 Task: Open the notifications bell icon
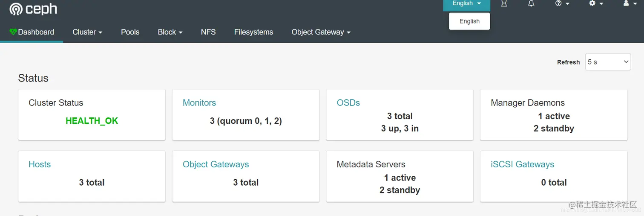[531, 3]
